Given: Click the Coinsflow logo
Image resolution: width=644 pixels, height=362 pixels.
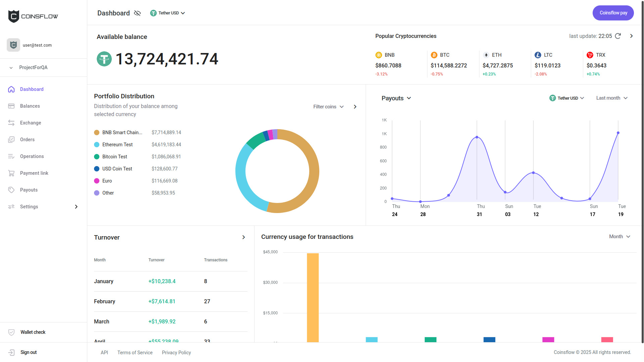Looking at the screenshot, I should [33, 16].
